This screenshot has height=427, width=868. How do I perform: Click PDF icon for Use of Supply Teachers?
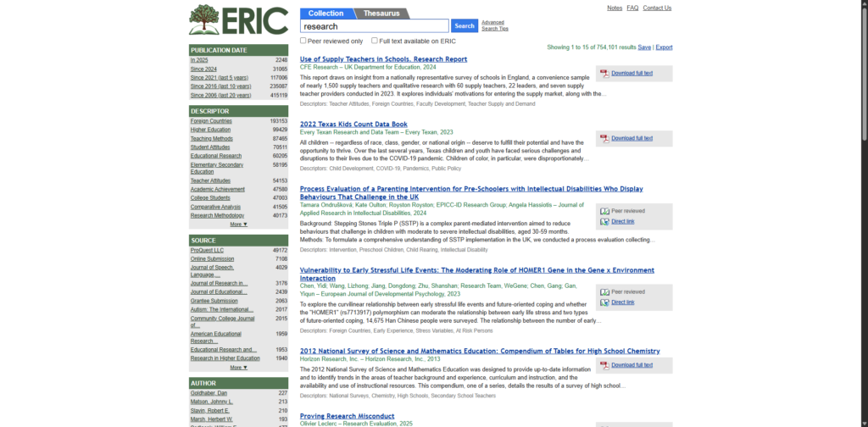click(604, 74)
